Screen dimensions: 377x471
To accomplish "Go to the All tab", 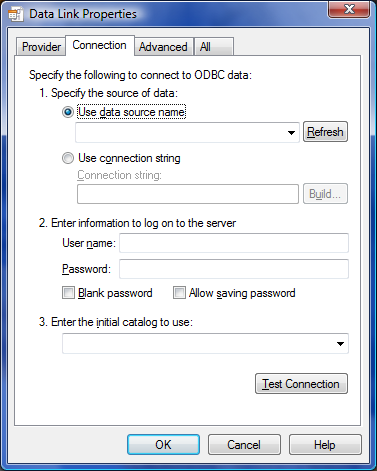I will click(x=214, y=47).
